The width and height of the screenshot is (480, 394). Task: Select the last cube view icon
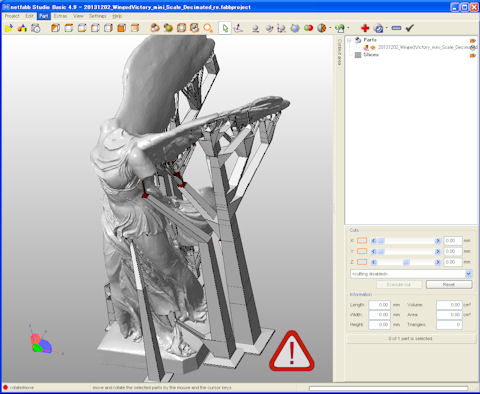(135, 28)
